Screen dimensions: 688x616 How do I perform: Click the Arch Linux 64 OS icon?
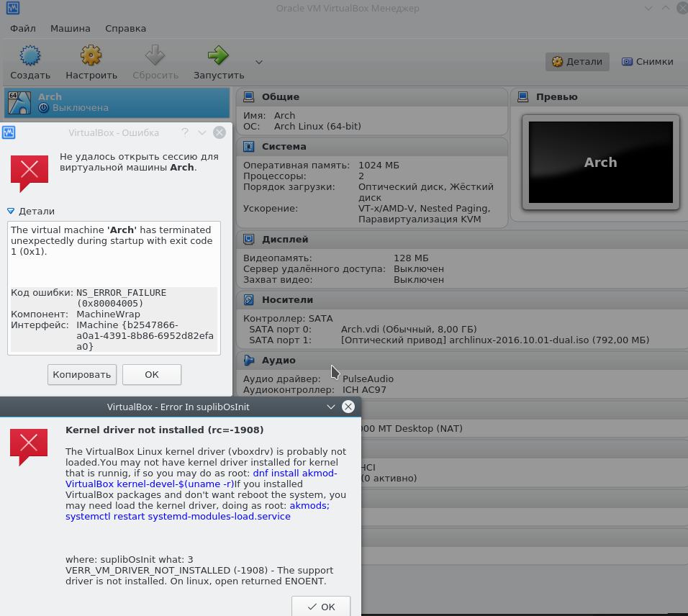click(x=19, y=103)
